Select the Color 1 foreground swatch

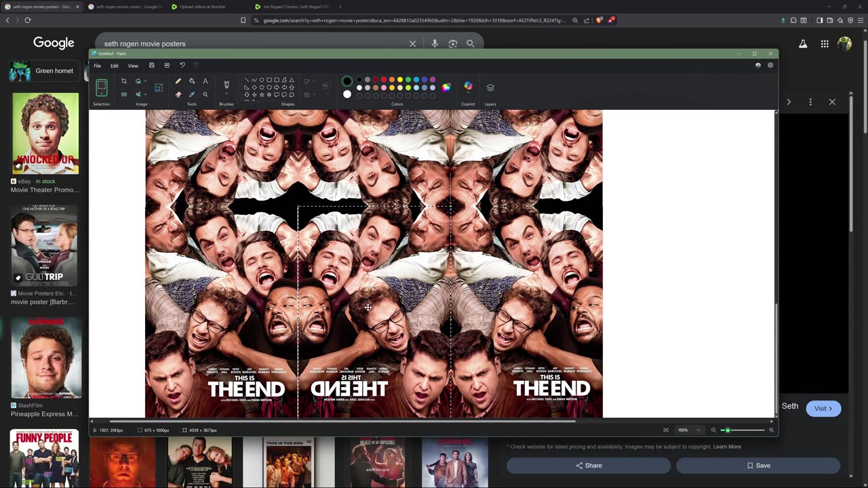tap(347, 81)
